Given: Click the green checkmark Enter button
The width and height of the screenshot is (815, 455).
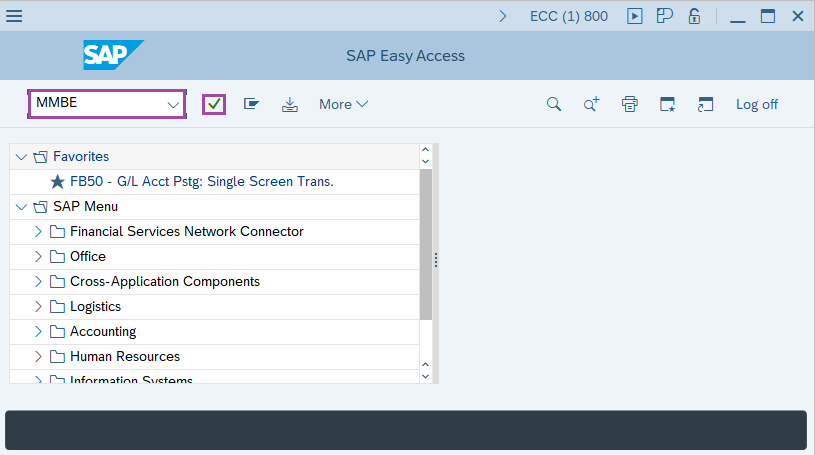Looking at the screenshot, I should (214, 104).
